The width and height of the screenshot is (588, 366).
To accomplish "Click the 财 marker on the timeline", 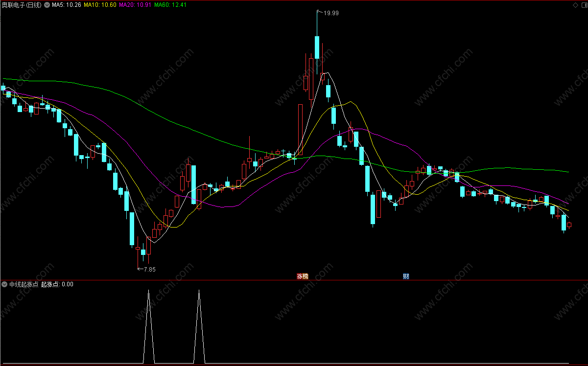I will tap(406, 276).
